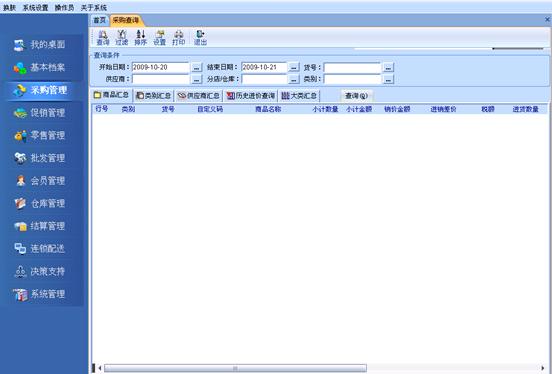This screenshot has height=374, width=552.
Task: Click the 销价金额 column header
Action: 397,109
